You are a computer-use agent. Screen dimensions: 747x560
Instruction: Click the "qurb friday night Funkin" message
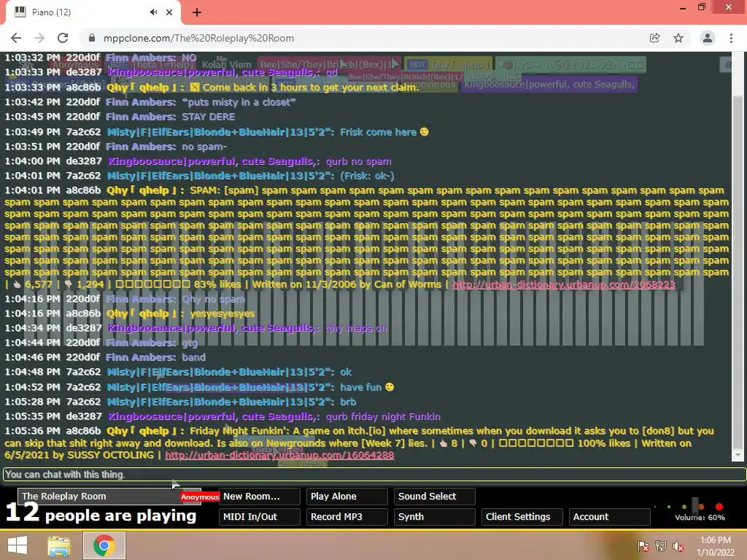coord(383,416)
